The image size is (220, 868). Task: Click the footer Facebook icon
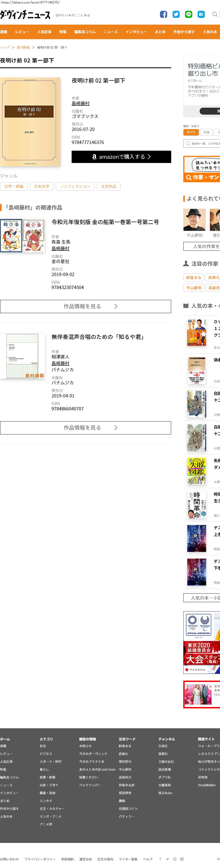pos(160,859)
